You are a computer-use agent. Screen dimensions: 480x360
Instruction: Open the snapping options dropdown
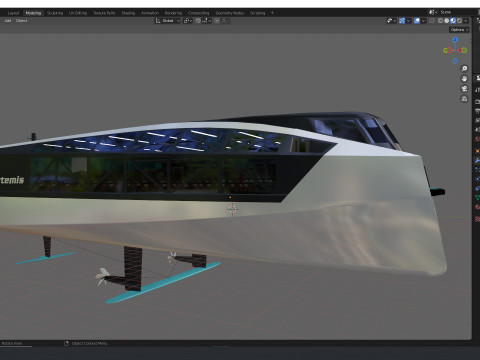(x=207, y=21)
